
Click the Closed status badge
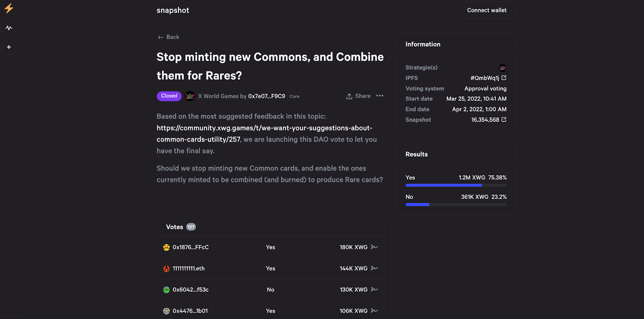tap(169, 96)
